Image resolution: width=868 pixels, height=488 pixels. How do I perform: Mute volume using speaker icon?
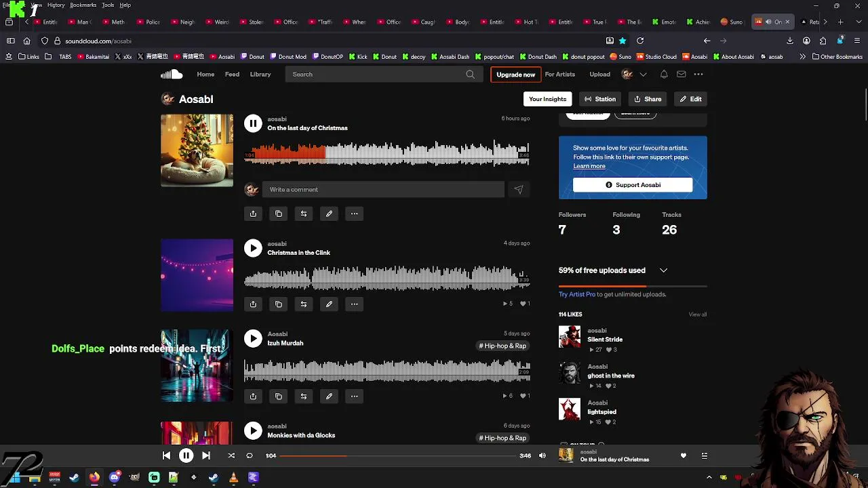[x=542, y=455]
